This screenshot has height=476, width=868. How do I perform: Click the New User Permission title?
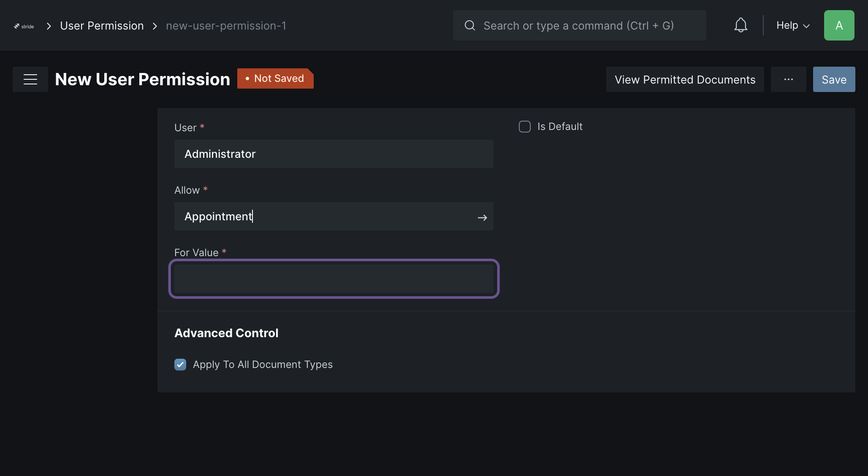142,79
